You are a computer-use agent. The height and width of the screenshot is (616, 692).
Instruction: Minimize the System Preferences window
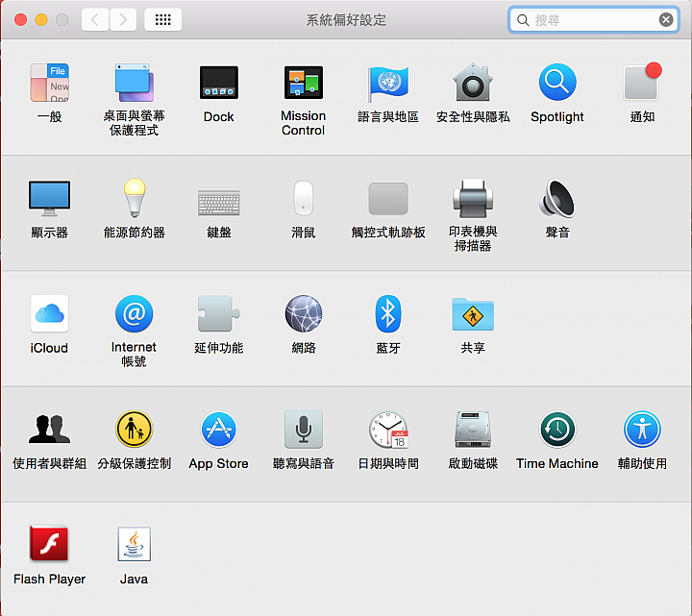coord(41,19)
